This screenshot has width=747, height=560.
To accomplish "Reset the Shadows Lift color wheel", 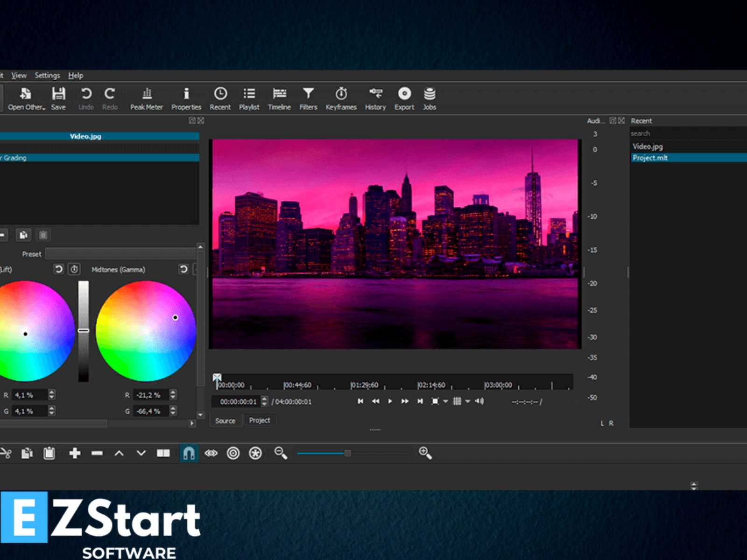I will (58, 269).
